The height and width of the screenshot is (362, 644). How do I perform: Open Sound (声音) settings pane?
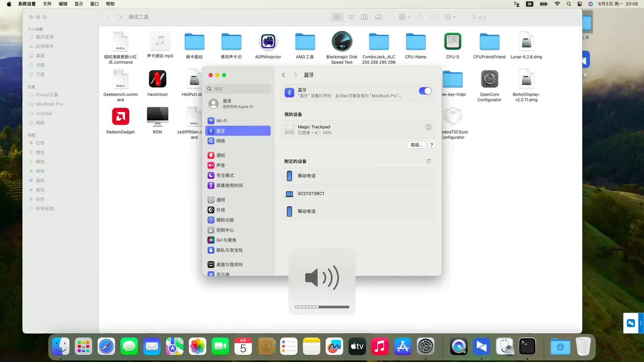pos(220,165)
